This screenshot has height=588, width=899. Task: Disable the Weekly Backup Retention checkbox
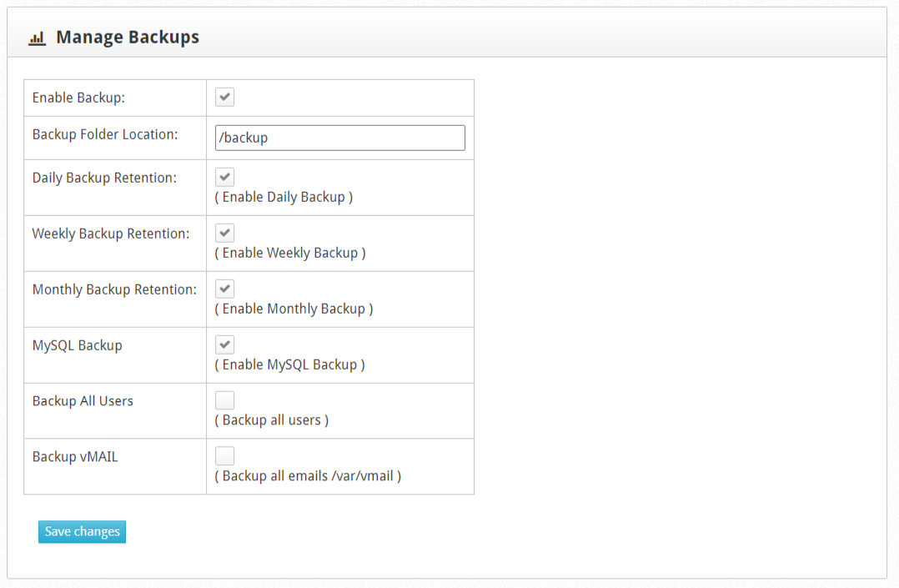coord(225,233)
